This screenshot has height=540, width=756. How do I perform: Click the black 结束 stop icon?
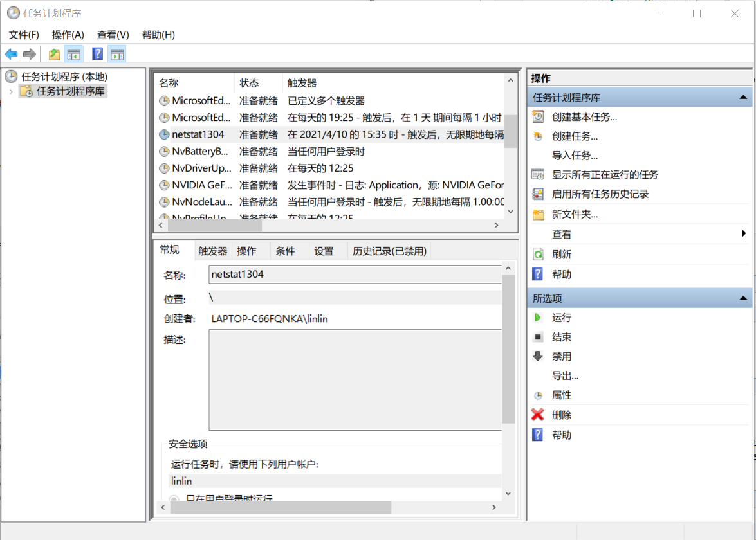(538, 337)
